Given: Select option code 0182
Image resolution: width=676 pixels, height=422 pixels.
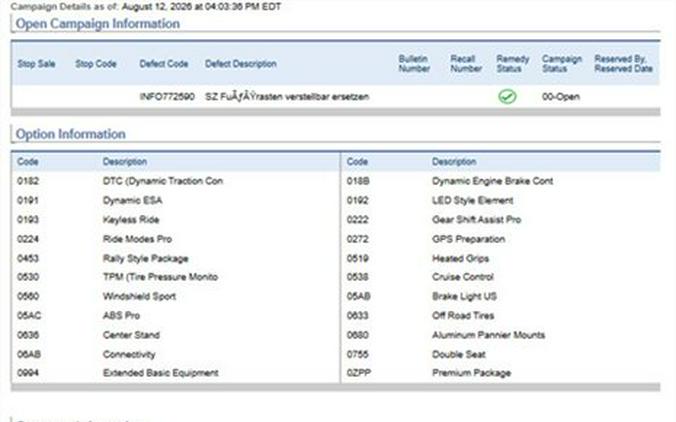Looking at the screenshot, I should tap(28, 181).
